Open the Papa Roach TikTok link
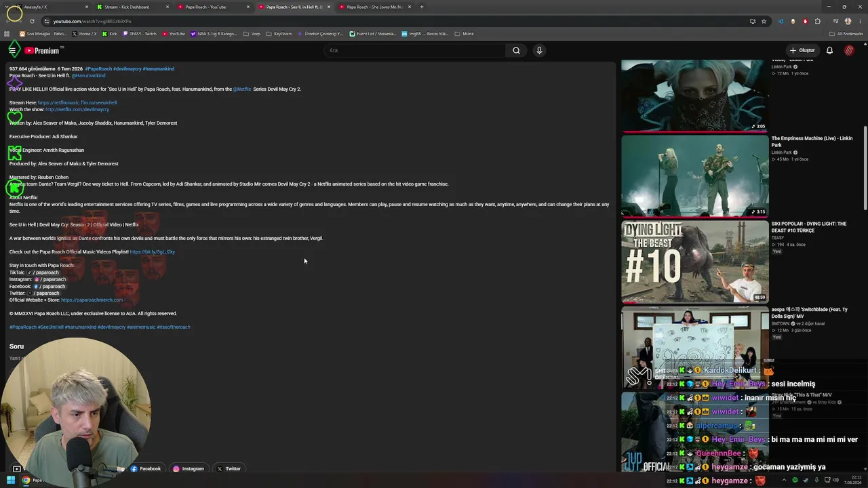 coord(43,272)
